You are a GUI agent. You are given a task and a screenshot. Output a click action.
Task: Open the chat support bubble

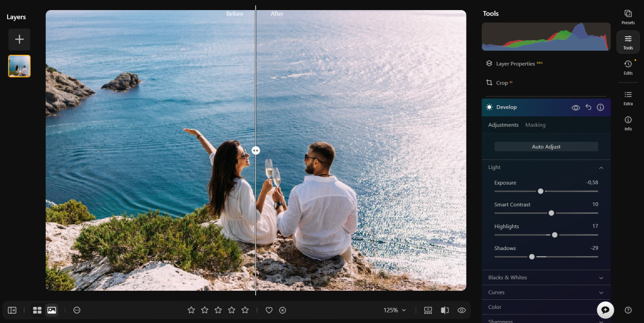(x=605, y=310)
